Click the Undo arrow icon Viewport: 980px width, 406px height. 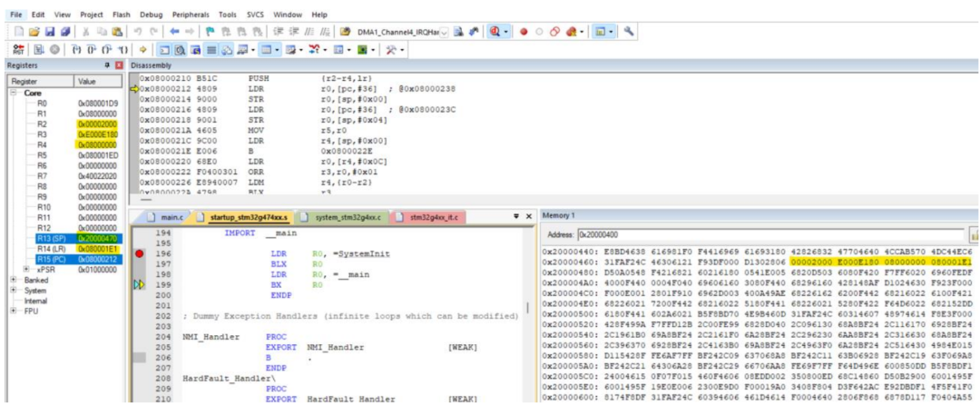tap(137, 32)
